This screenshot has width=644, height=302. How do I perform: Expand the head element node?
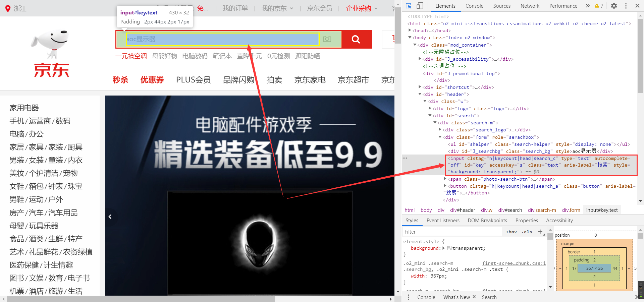410,30
